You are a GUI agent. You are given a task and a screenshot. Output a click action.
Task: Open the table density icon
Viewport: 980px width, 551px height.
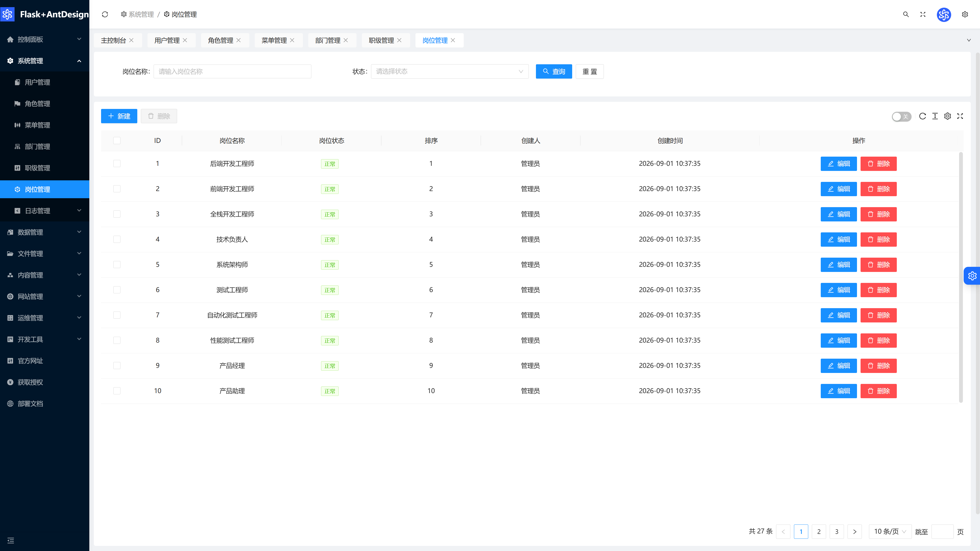(935, 116)
